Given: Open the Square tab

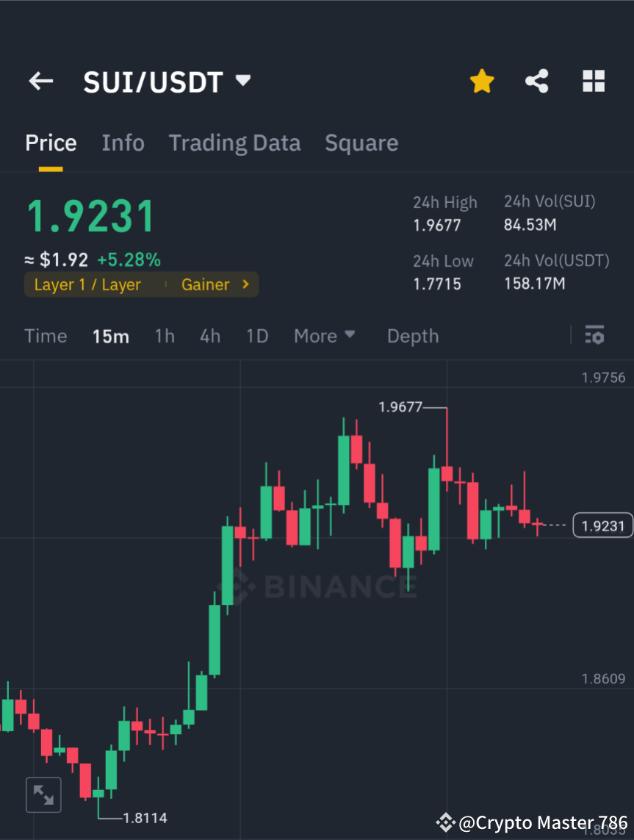Looking at the screenshot, I should pos(361,143).
